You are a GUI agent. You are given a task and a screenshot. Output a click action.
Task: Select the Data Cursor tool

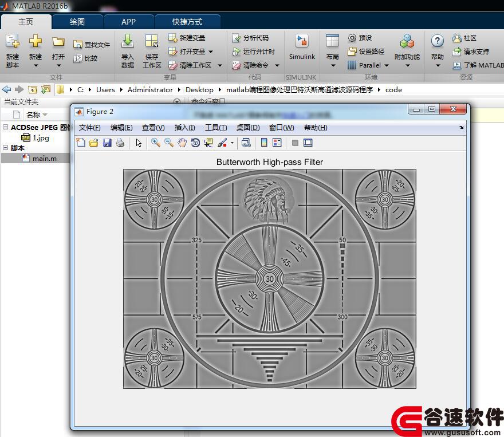pos(208,143)
